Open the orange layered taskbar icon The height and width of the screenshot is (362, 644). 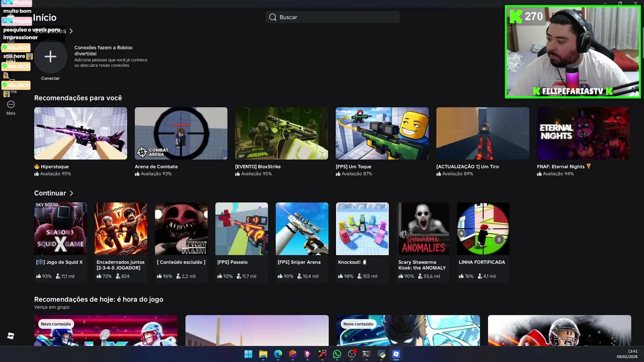click(293, 354)
